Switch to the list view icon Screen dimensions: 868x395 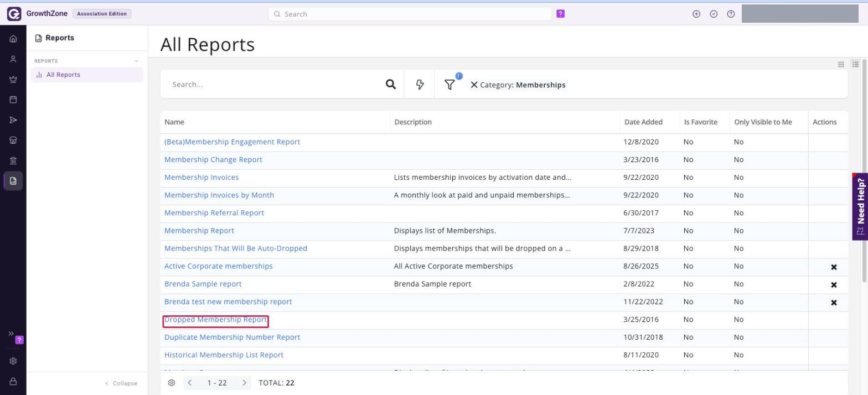[x=855, y=64]
